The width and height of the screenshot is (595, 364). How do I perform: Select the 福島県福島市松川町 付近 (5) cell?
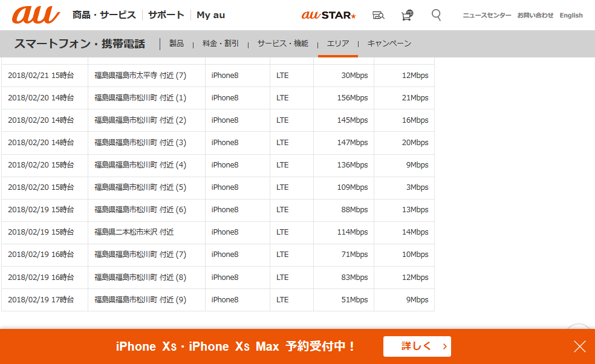[x=146, y=187]
